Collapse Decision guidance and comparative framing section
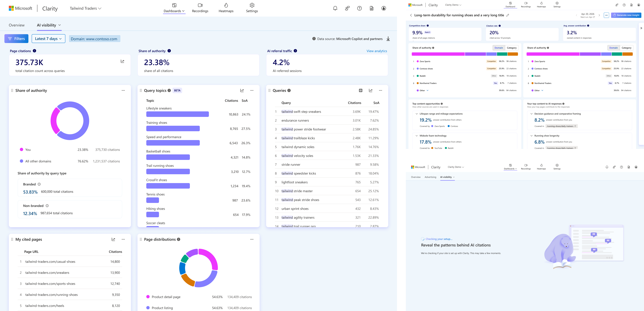The image size is (644, 311). 531,114
